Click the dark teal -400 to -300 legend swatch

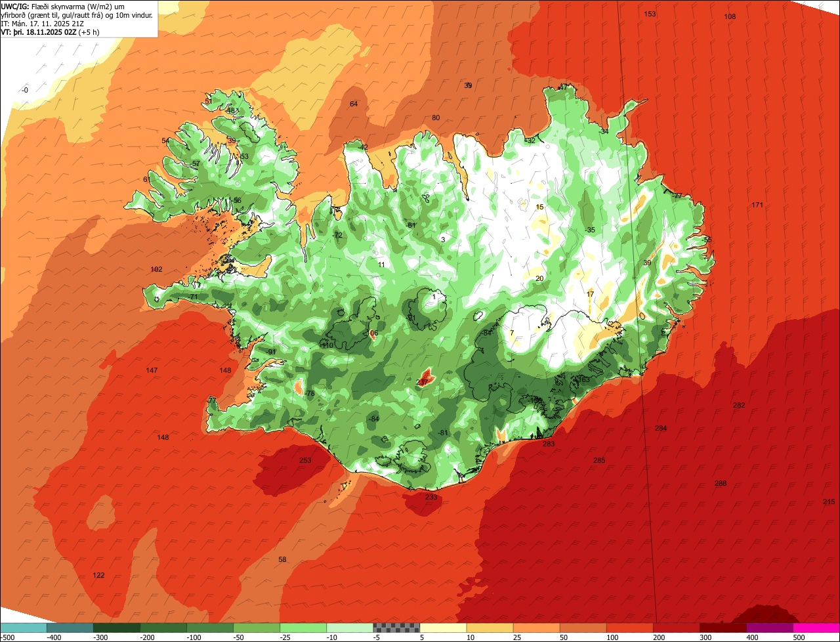(70, 628)
